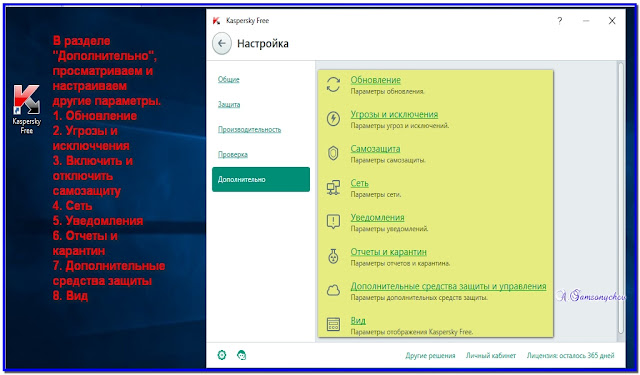Screen dimensions: 640x375
Task: Open the Угрозы и исключения link
Action: pyautogui.click(x=394, y=114)
